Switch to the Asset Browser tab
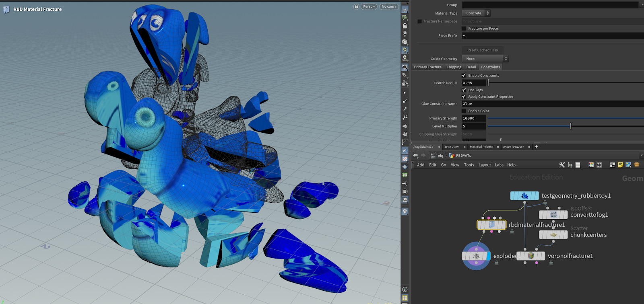 513,147
